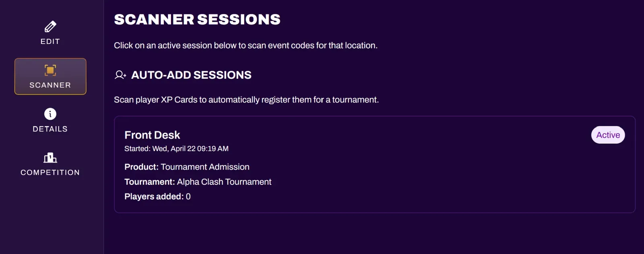Click the Edit pencil icon

(50, 27)
